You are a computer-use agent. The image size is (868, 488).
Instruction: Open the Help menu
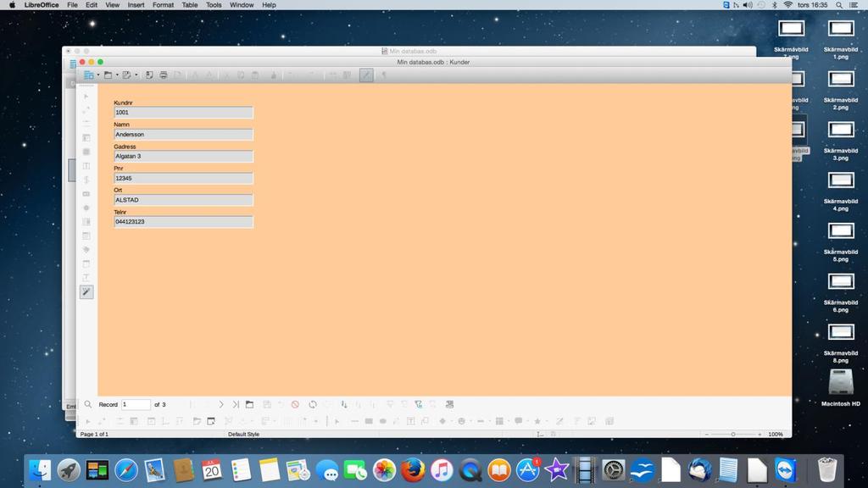tap(269, 5)
